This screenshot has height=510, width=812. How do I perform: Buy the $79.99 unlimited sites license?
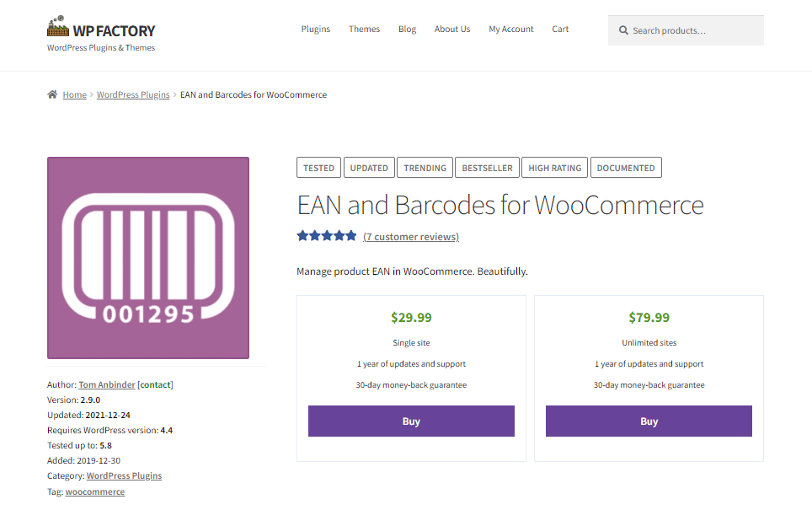[649, 421]
